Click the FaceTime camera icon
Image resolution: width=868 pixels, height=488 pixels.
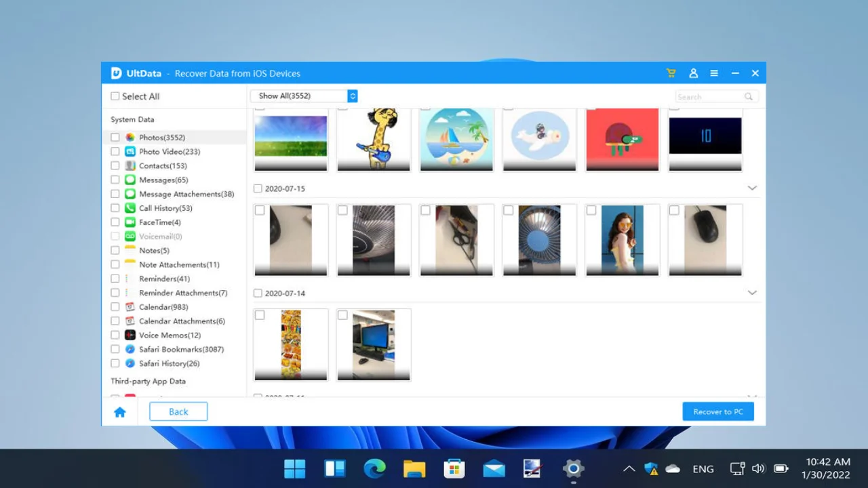tap(130, 222)
